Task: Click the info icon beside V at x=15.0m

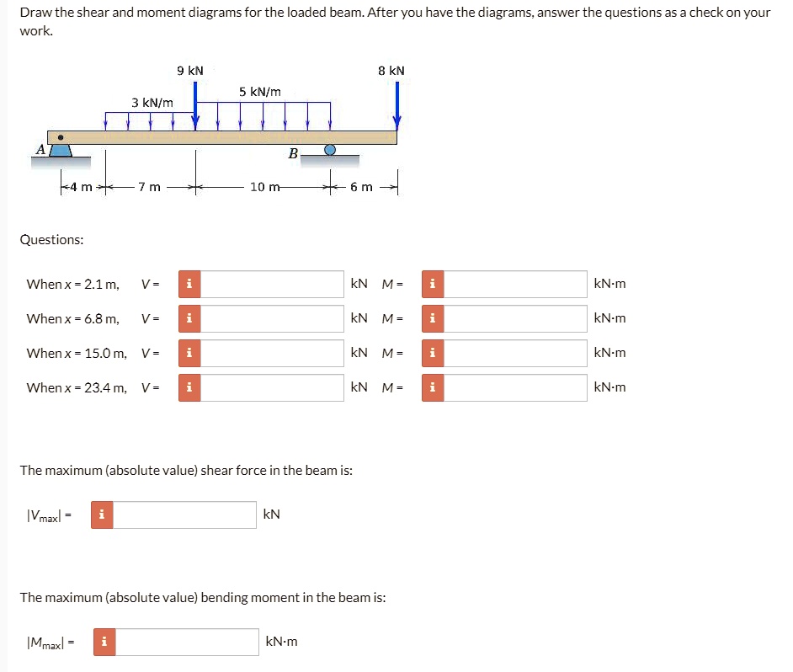Action: 189,353
